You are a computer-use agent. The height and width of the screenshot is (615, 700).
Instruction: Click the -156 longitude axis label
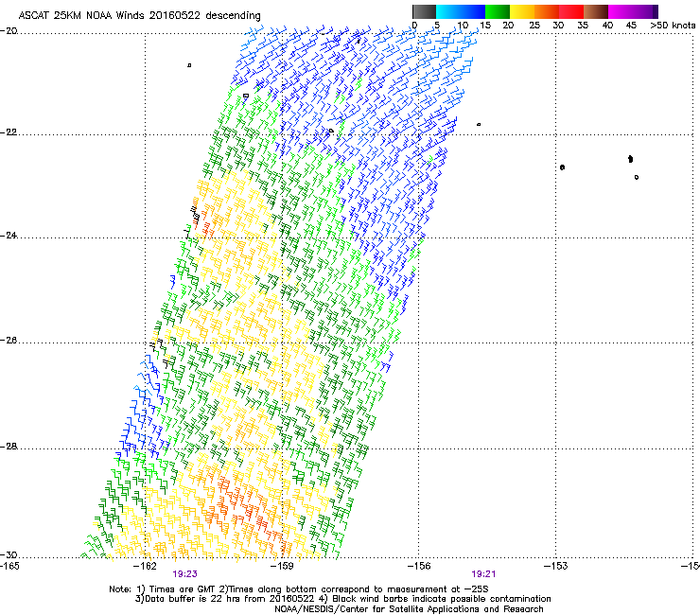[419, 566]
